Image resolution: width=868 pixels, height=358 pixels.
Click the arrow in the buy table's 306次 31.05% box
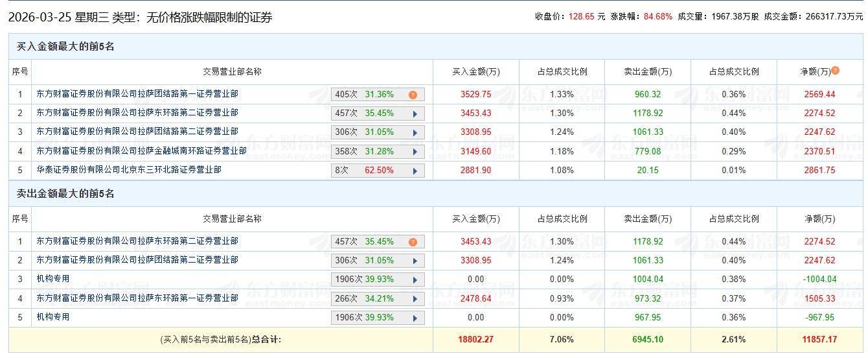[x=415, y=132]
